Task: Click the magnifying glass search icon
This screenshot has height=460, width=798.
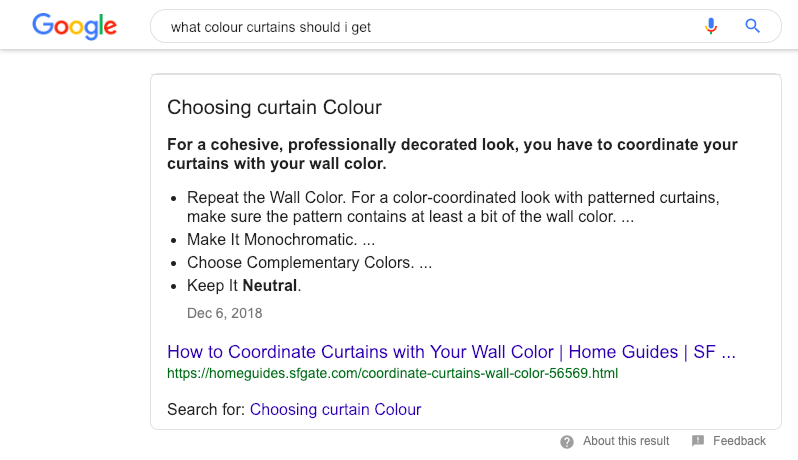Action: (x=753, y=27)
